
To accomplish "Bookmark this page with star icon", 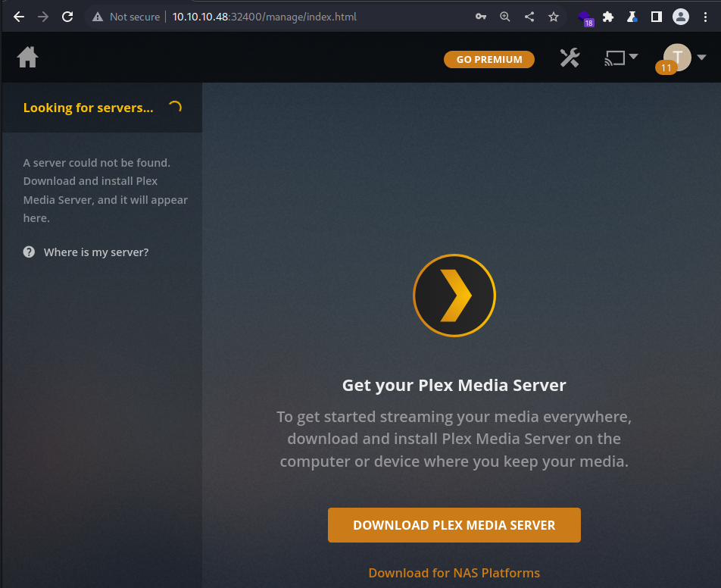I will pyautogui.click(x=554, y=17).
